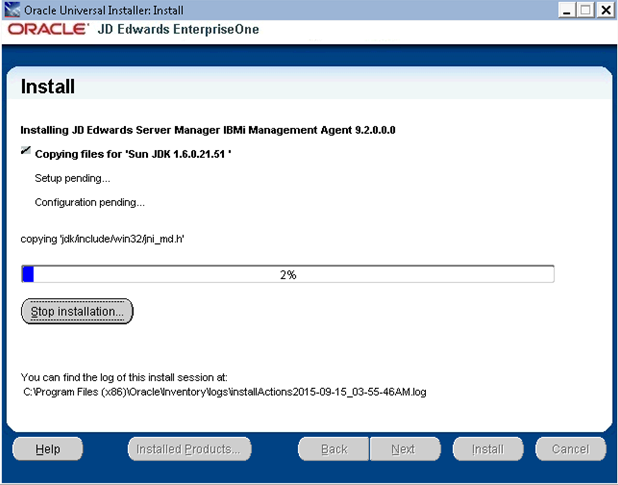Click the Installed Products button
Screen dimensions: 618x485
pos(190,449)
